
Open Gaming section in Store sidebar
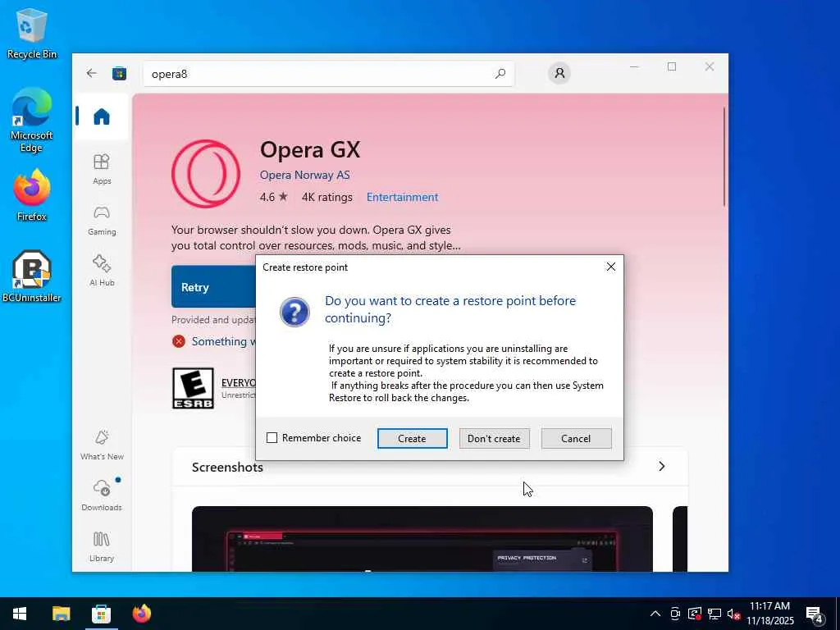[101, 220]
